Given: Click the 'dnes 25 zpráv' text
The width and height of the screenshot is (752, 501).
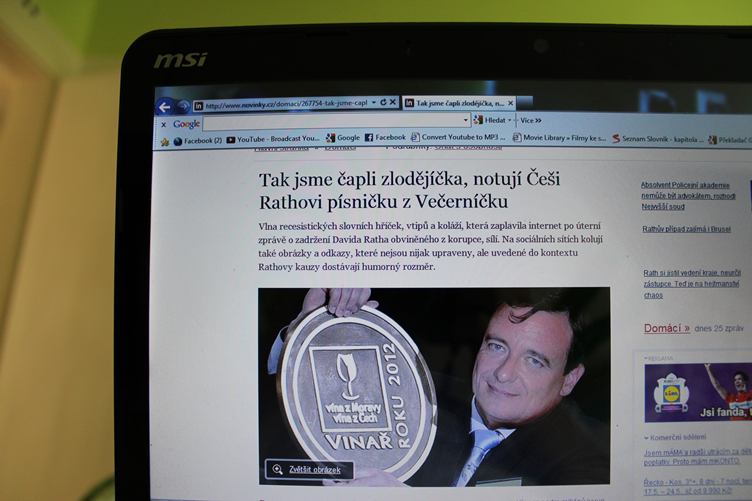Looking at the screenshot, I should [719, 328].
